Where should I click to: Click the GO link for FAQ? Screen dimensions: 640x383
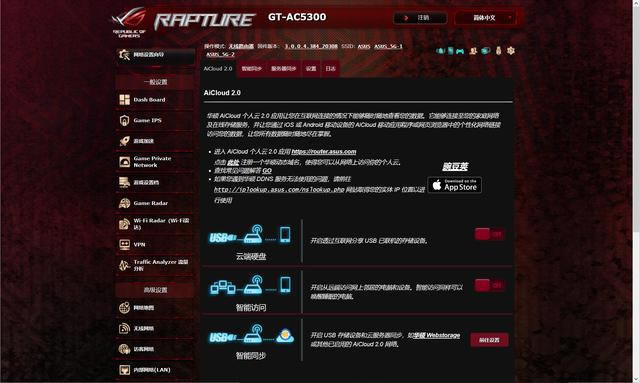(x=267, y=171)
